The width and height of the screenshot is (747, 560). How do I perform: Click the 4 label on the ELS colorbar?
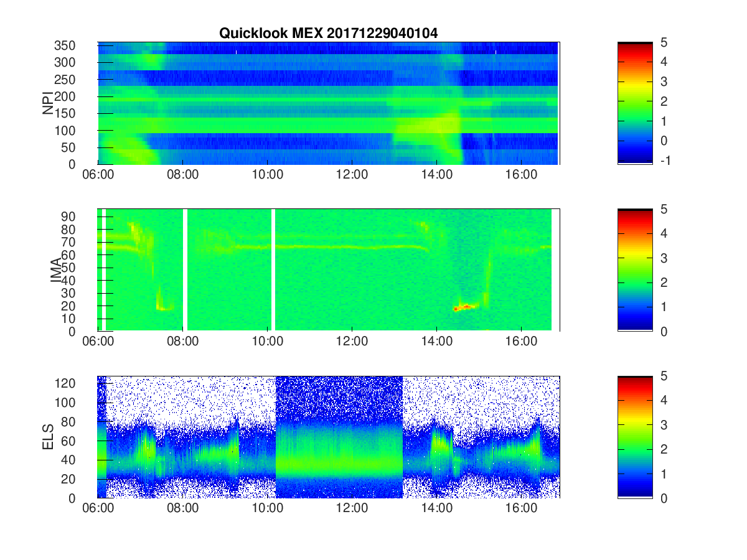664,400
